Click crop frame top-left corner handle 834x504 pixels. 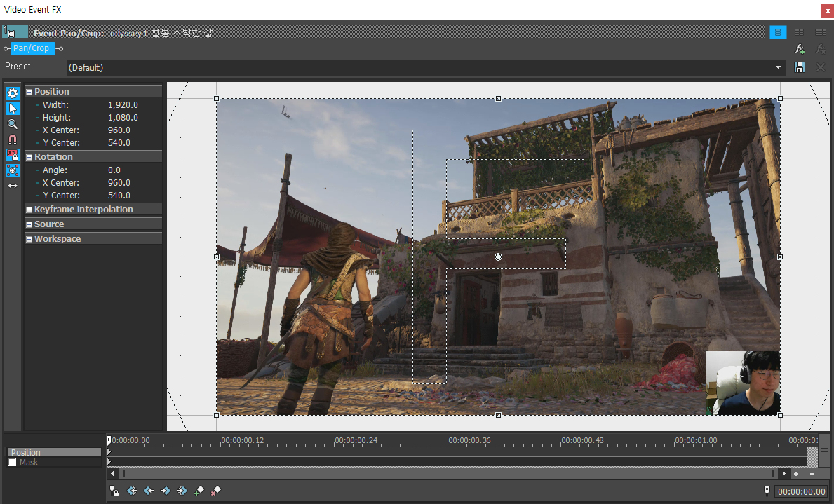pos(217,98)
